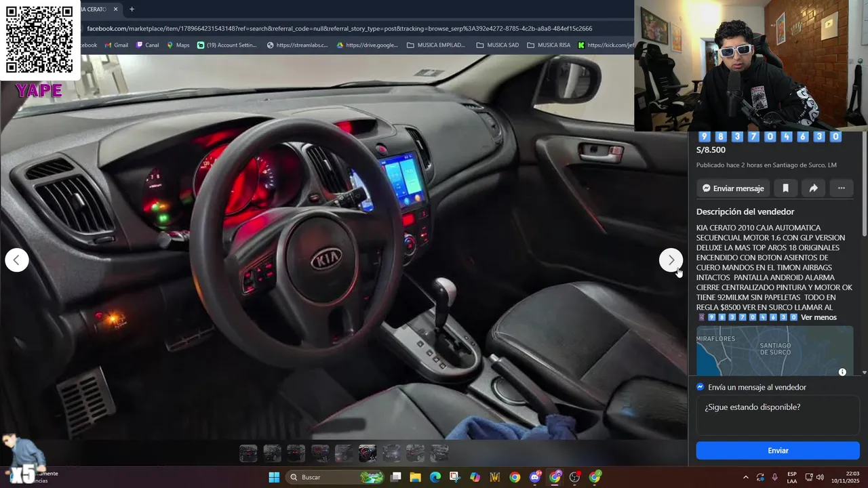This screenshot has width=868, height=488.
Task: Close the KIA CERATO browser tab
Action: (x=115, y=9)
